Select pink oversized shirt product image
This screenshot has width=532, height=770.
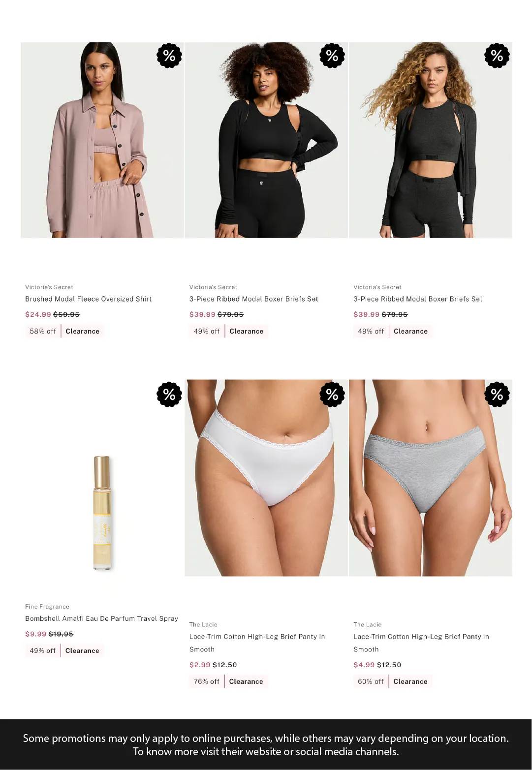click(102, 140)
